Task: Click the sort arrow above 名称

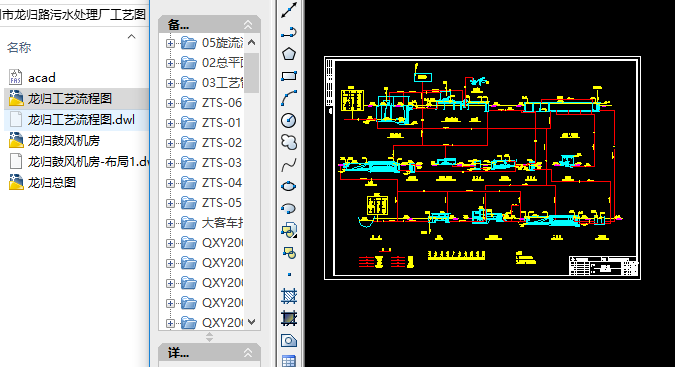Action: 132,37
